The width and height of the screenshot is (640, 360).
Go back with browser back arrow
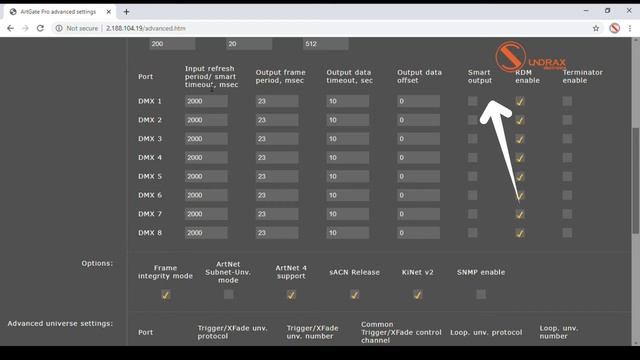point(10,28)
